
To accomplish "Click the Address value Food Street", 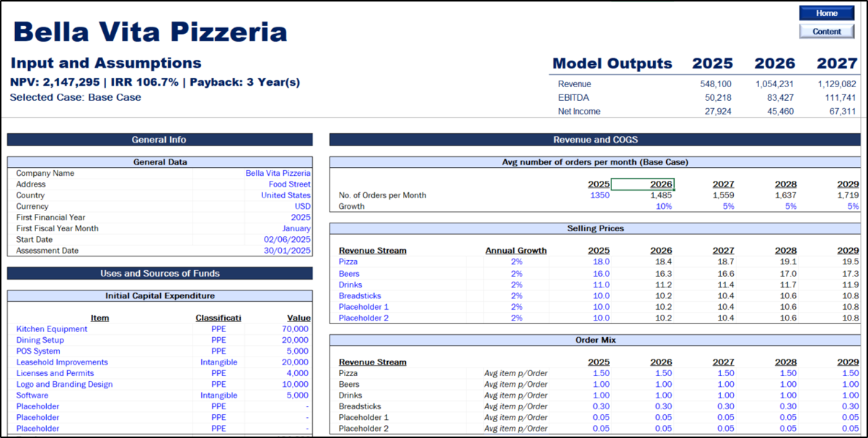I will [x=289, y=184].
